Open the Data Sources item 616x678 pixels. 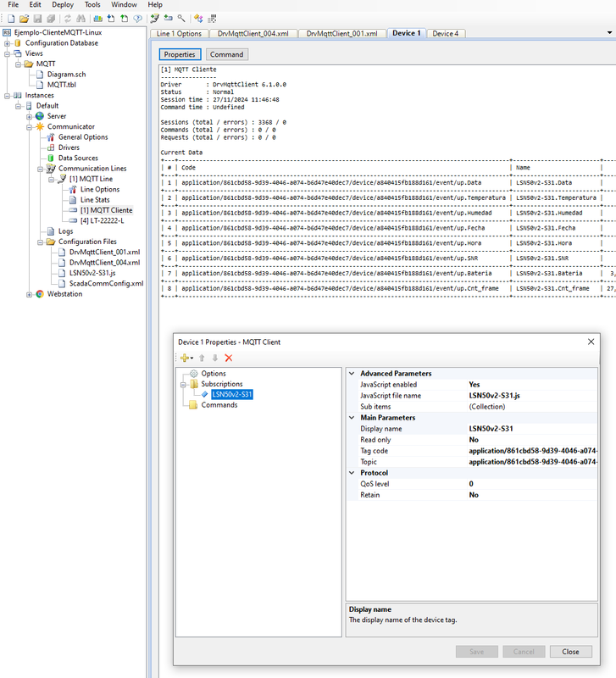pyautogui.click(x=78, y=158)
